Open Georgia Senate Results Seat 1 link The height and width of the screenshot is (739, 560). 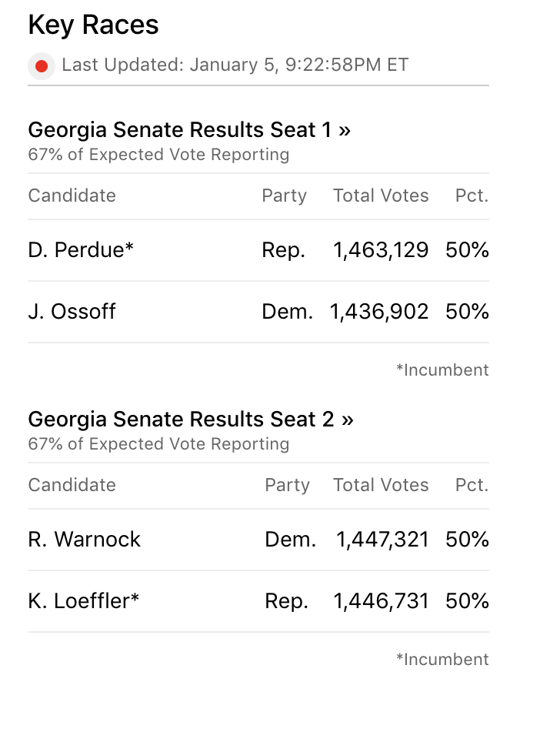pos(189,130)
